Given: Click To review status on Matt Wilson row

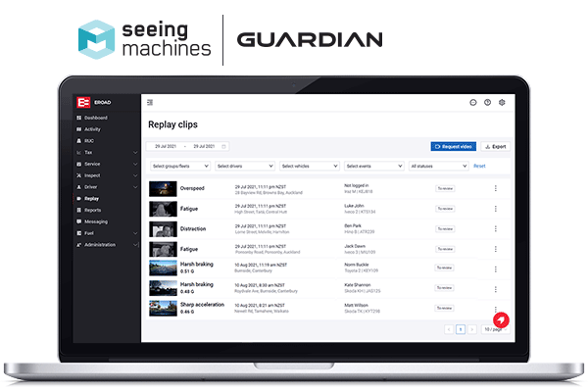Looking at the screenshot, I should [444, 308].
